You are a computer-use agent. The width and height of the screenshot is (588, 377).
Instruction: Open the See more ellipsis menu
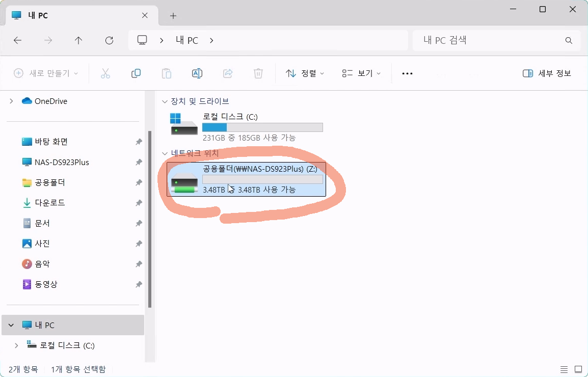click(x=407, y=73)
